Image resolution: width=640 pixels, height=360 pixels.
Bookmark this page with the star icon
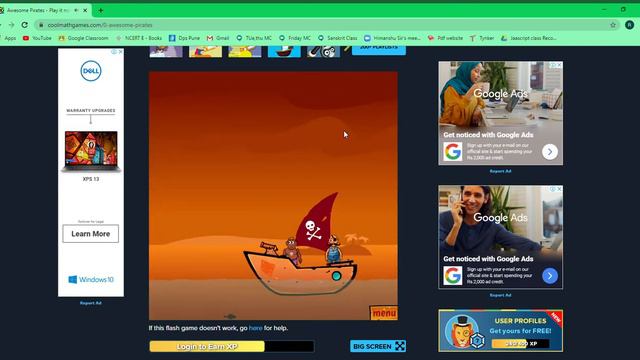[x=613, y=25]
